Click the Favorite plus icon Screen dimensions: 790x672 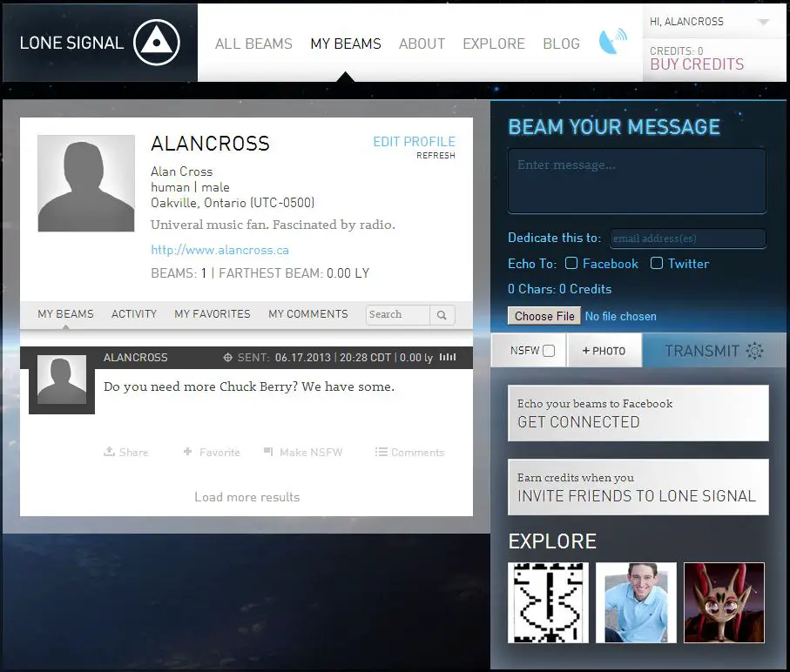tap(187, 452)
